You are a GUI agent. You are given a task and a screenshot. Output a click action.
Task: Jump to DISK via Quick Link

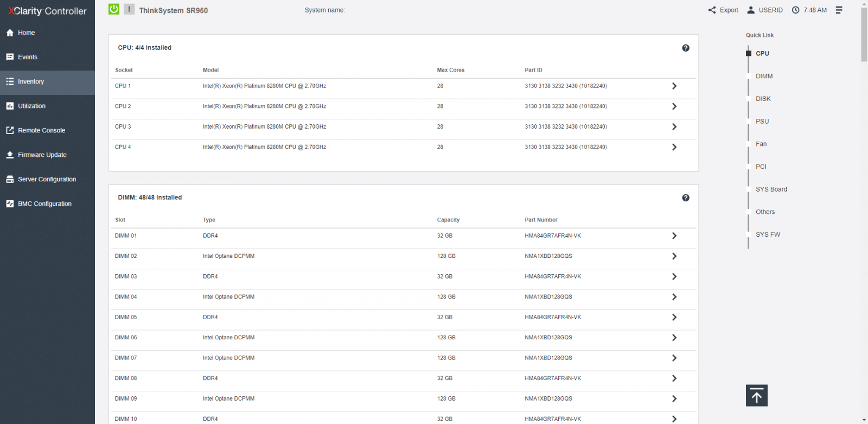point(763,99)
